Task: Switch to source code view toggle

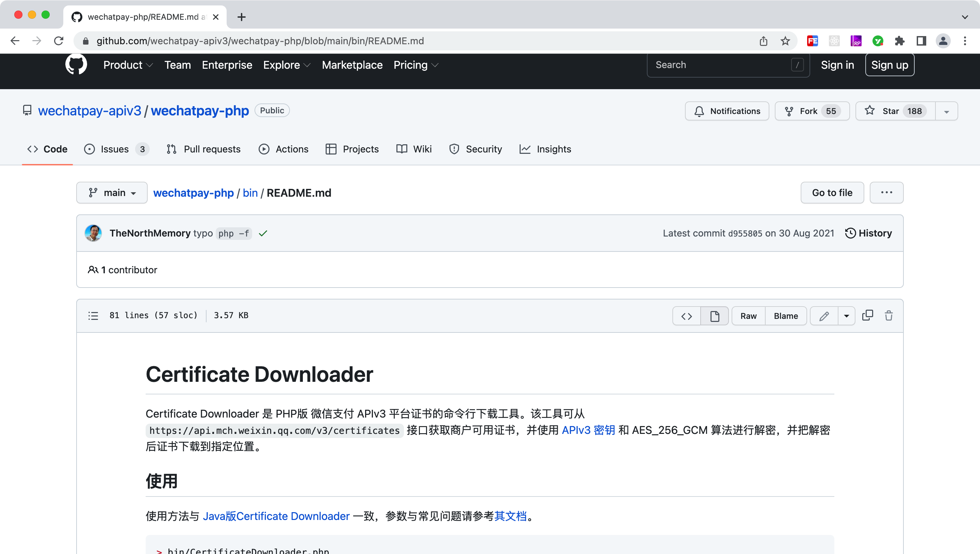Action: pyautogui.click(x=686, y=316)
